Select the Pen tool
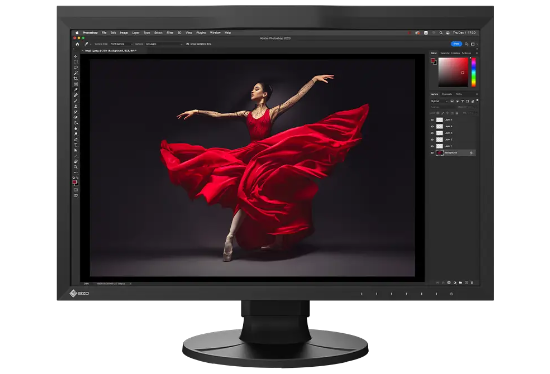The height and width of the screenshot is (374, 550). [75, 140]
